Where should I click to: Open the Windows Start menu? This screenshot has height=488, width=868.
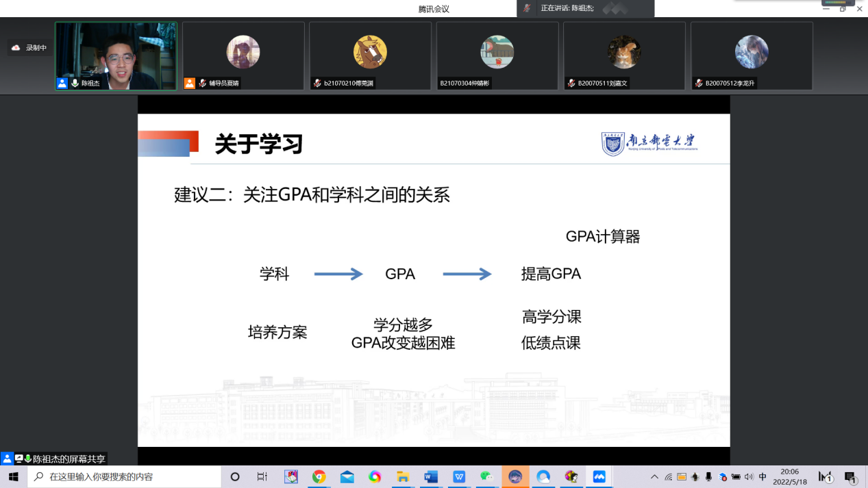pos(13,476)
